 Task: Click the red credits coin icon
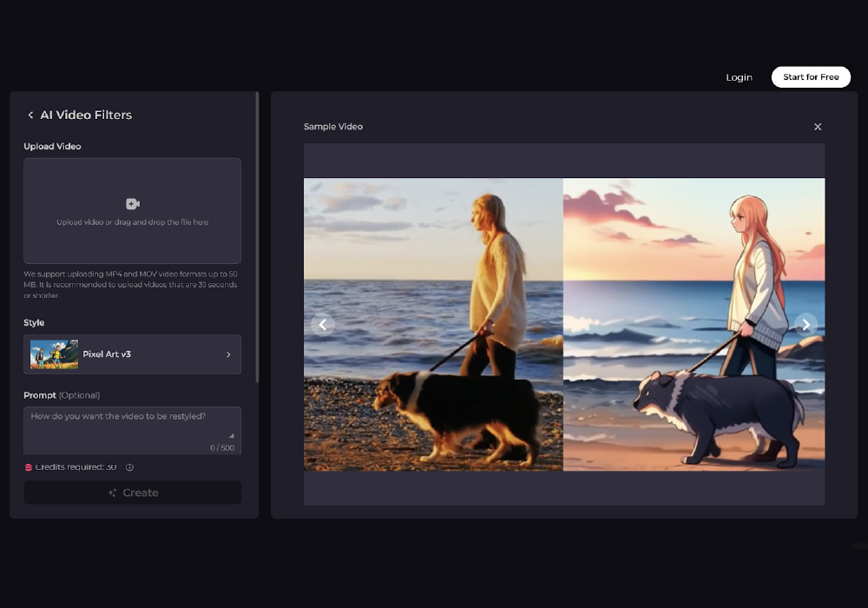[29, 467]
